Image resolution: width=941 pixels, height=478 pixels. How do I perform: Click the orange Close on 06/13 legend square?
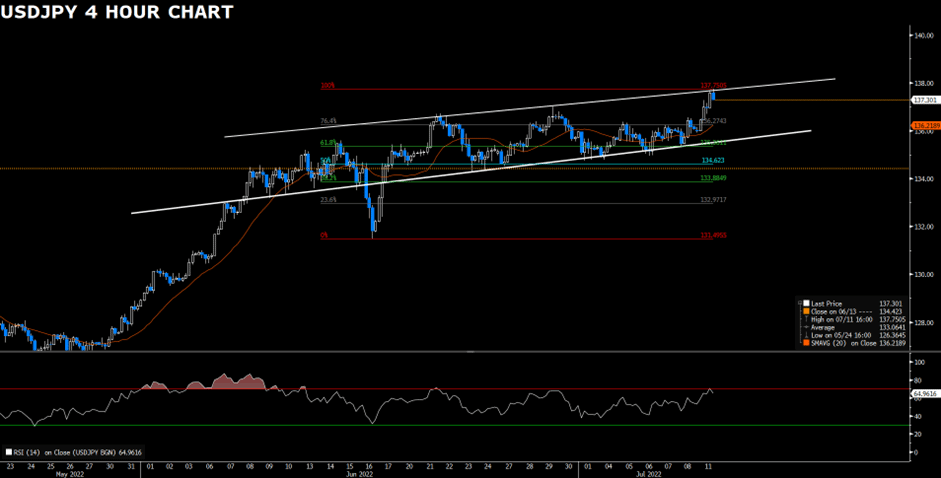point(805,311)
